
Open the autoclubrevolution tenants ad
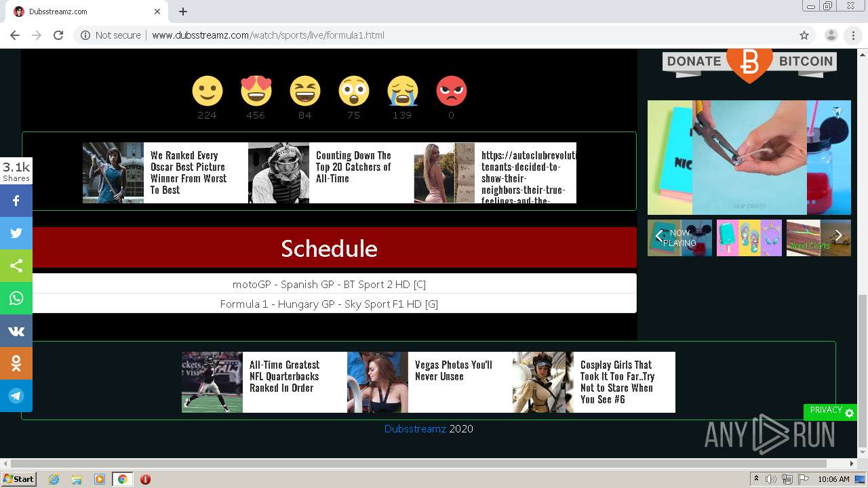[x=495, y=173]
